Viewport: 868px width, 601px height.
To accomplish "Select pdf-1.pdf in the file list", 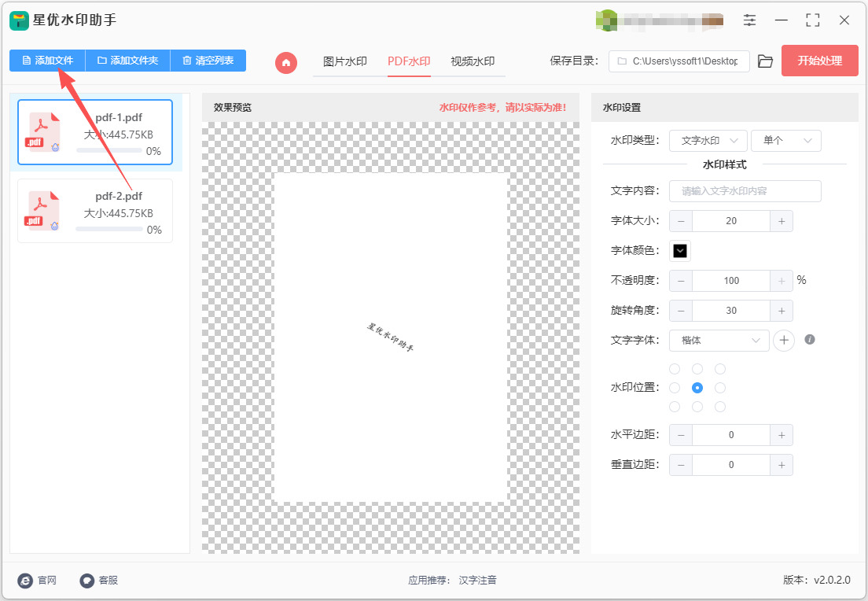I will (x=95, y=132).
